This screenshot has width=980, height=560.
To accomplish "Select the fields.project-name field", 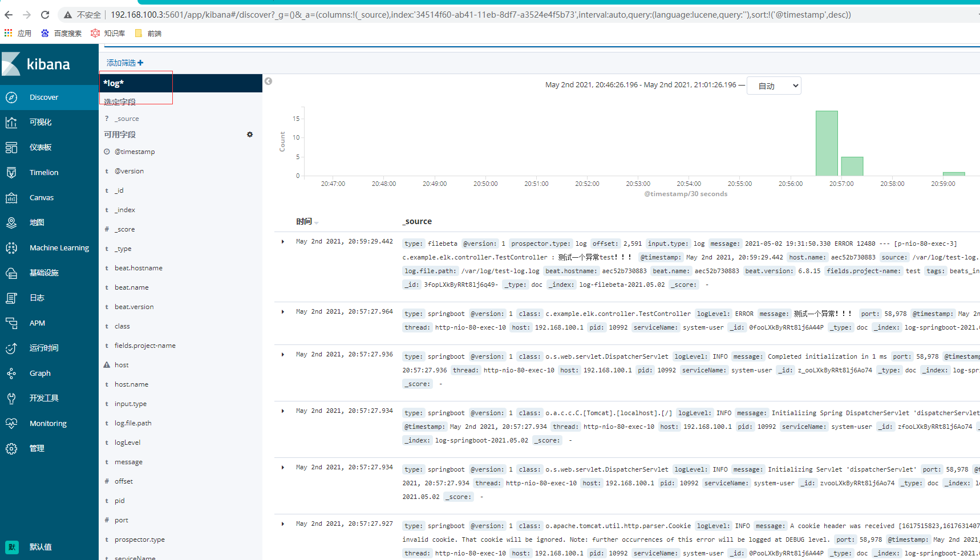I will tap(145, 346).
